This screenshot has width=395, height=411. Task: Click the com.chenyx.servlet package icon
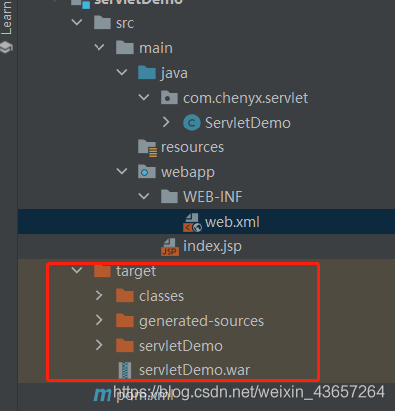[169, 97]
